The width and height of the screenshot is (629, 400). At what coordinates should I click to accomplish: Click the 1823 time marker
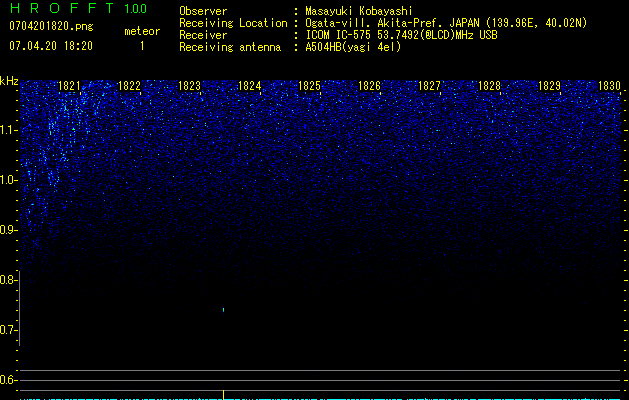click(189, 86)
